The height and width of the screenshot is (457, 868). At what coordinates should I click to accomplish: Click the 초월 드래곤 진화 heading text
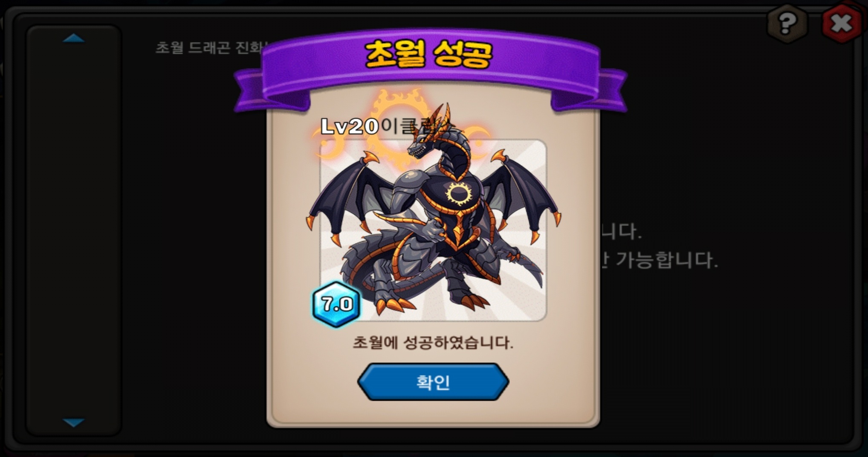(208, 47)
